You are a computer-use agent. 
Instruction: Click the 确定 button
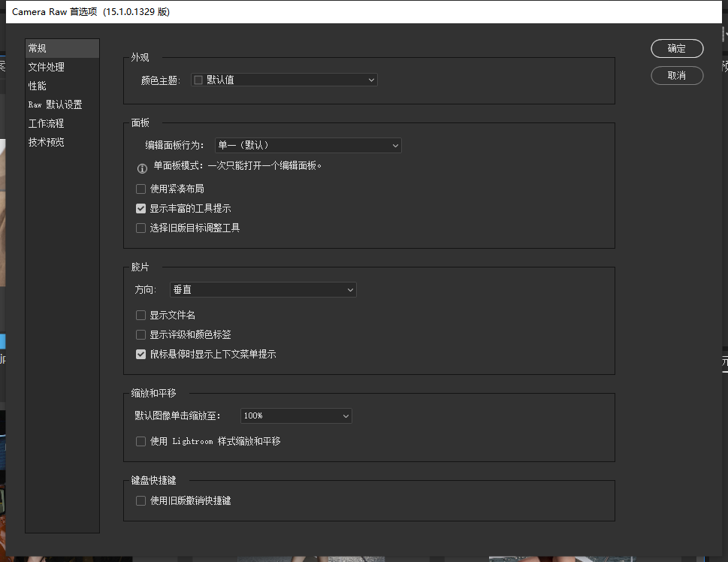click(x=677, y=48)
